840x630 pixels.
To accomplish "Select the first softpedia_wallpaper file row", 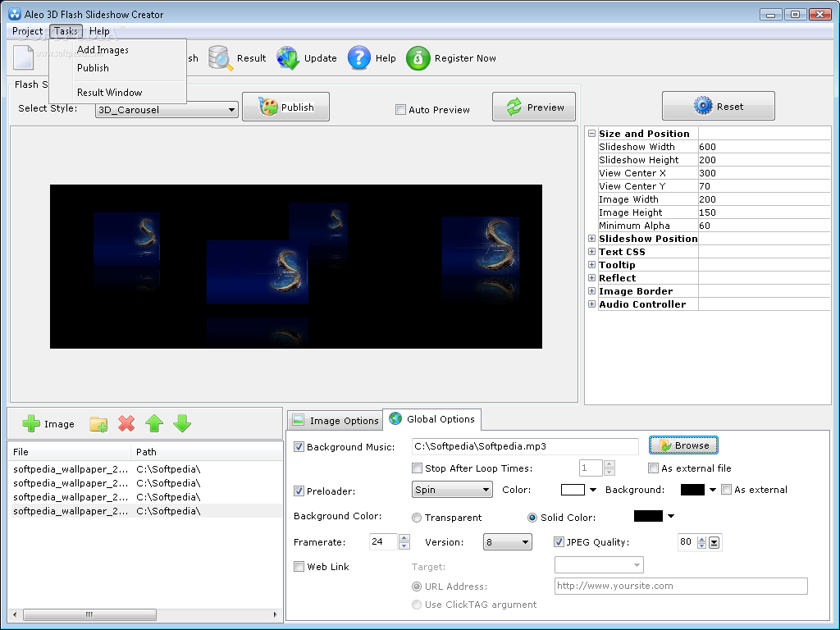I will click(146, 468).
